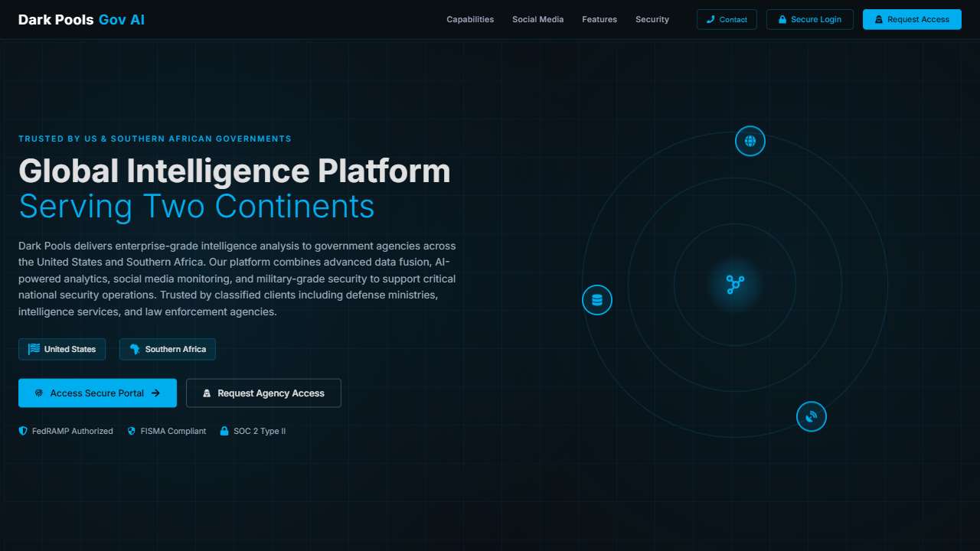Click the Dark Pools Gov AI logo
Viewport: 980px width, 551px height.
81,19
